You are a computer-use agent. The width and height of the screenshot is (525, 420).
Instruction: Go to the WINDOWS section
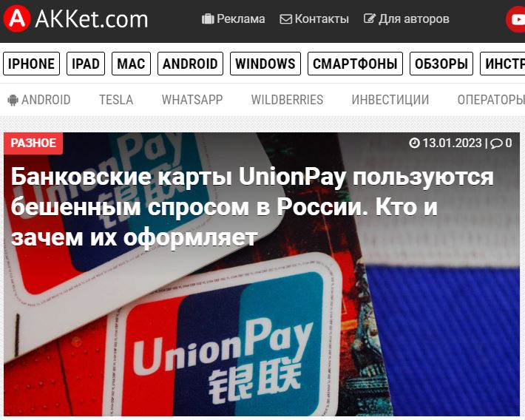click(x=265, y=64)
